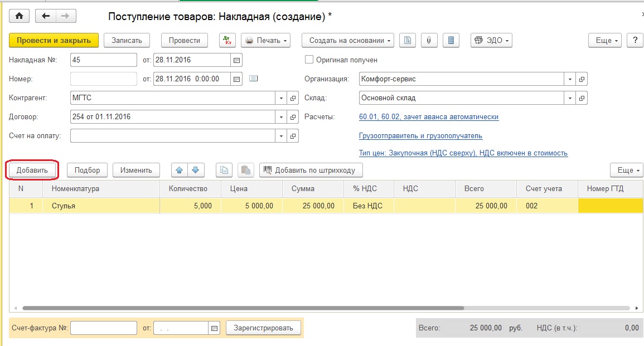
Task: Expand the Организация dropdown list
Action: (x=570, y=79)
